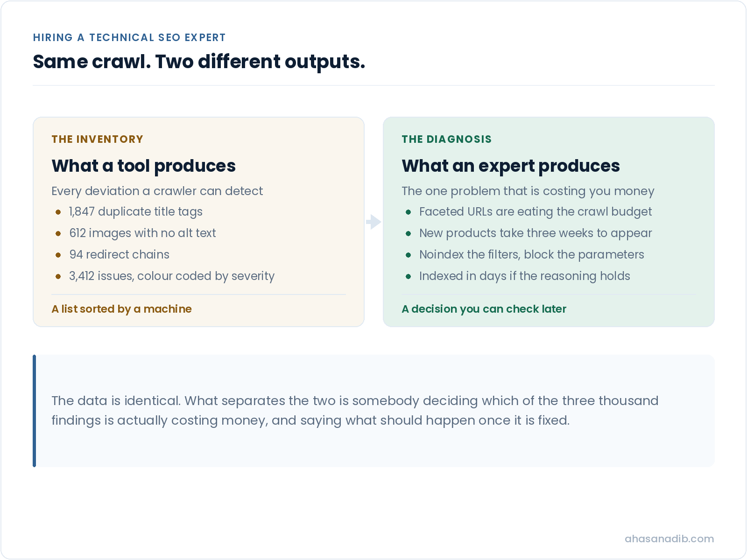Click 'New products take three weeks to appear'

[536, 233]
